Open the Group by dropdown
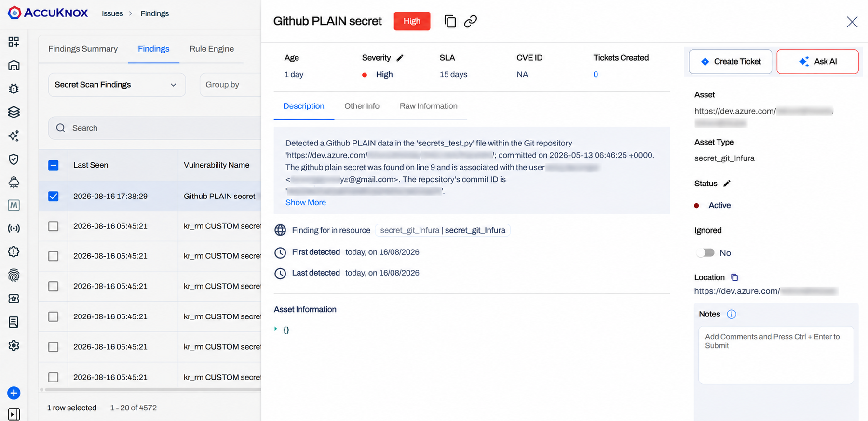 tap(231, 85)
